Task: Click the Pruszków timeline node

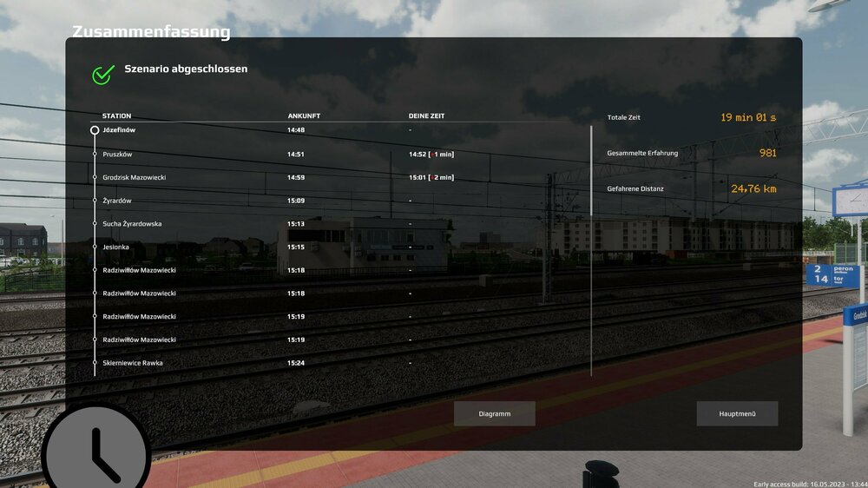Action: pos(95,155)
